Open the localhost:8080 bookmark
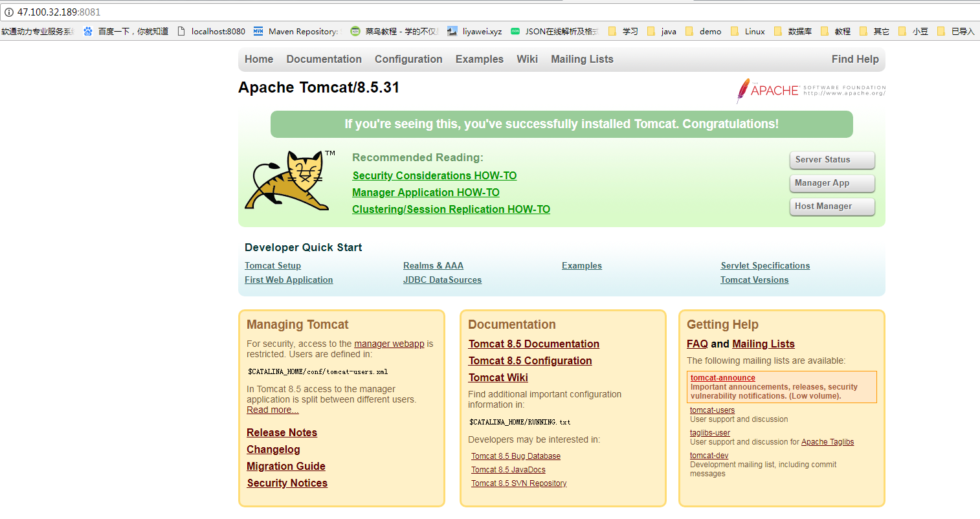980x519 pixels. [211, 31]
